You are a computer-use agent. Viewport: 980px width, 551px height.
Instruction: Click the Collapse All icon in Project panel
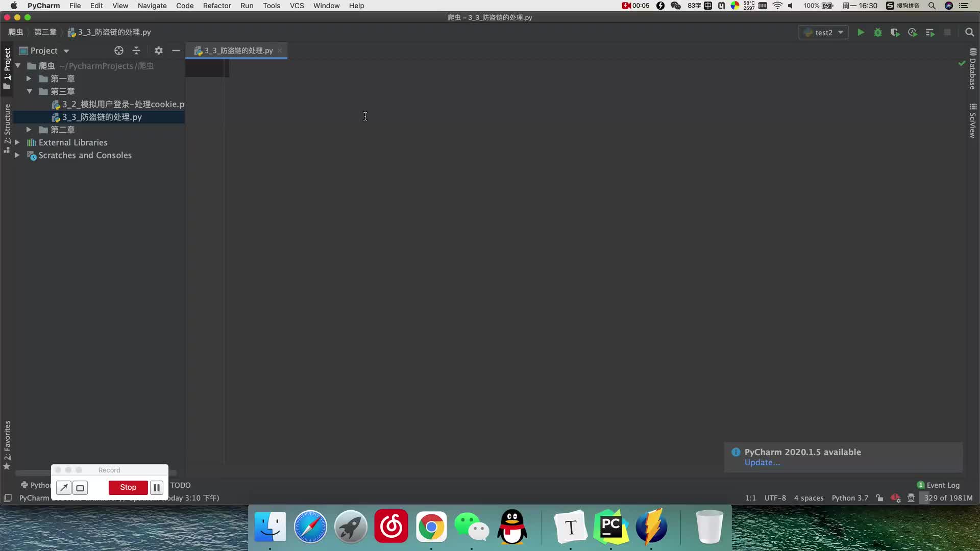click(x=136, y=51)
